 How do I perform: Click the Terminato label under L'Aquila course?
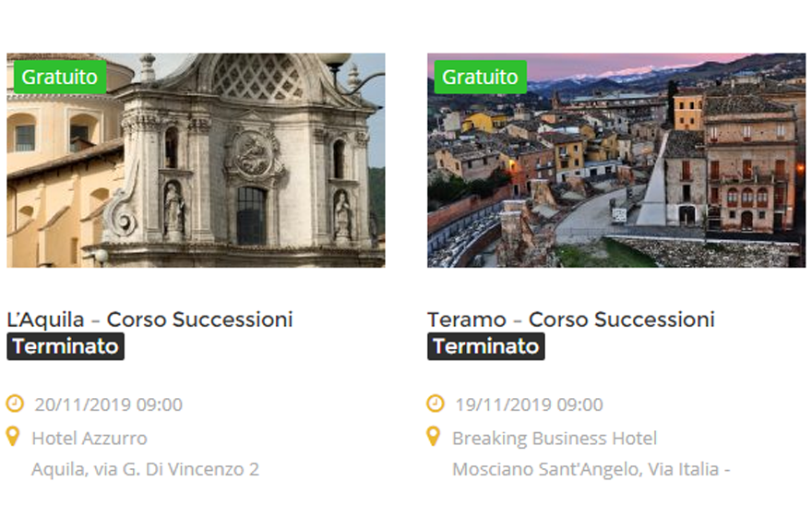(x=66, y=346)
